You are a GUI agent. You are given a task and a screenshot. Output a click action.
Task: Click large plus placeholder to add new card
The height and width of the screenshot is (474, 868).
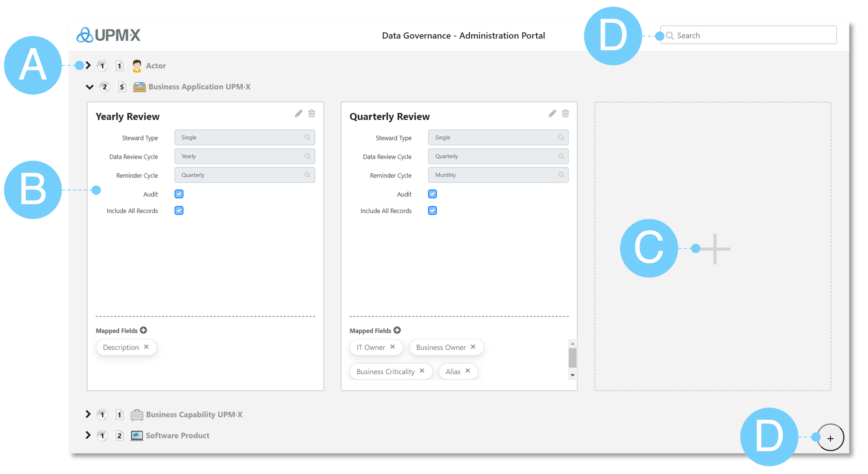(715, 249)
